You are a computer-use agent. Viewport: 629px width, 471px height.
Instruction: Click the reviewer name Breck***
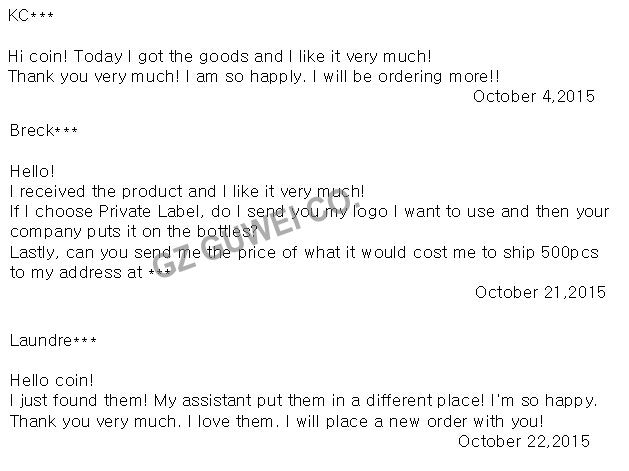pyautogui.click(x=43, y=131)
